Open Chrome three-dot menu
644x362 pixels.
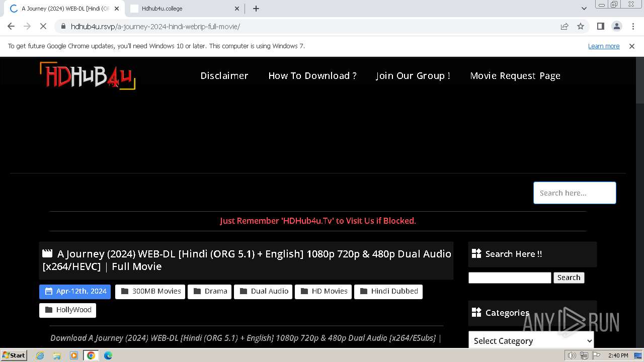pos(632,26)
